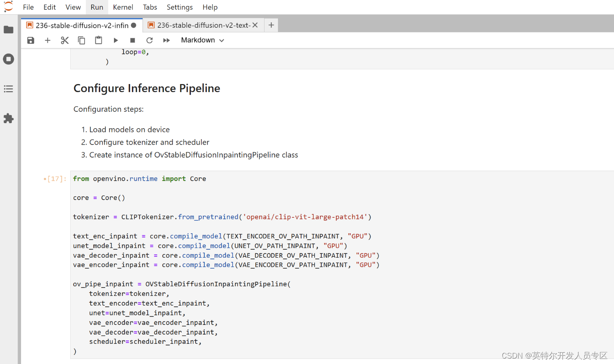Open Running Terminals and Kernels panel
This screenshot has width=614, height=364.
tap(8, 59)
